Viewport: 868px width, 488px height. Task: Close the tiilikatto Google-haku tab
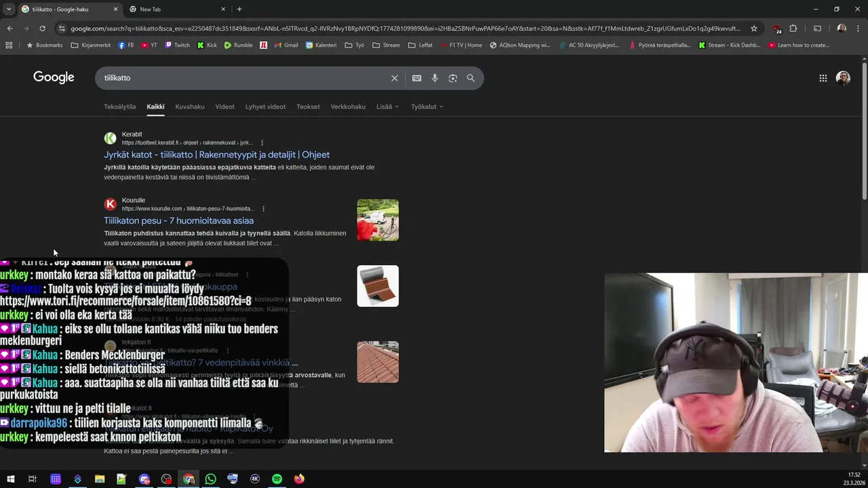point(115,9)
